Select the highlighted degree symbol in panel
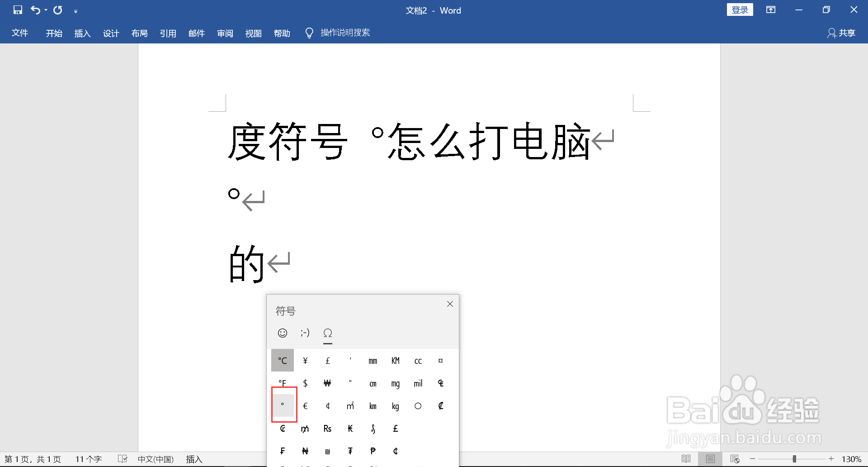The width and height of the screenshot is (868, 467). pyautogui.click(x=283, y=405)
